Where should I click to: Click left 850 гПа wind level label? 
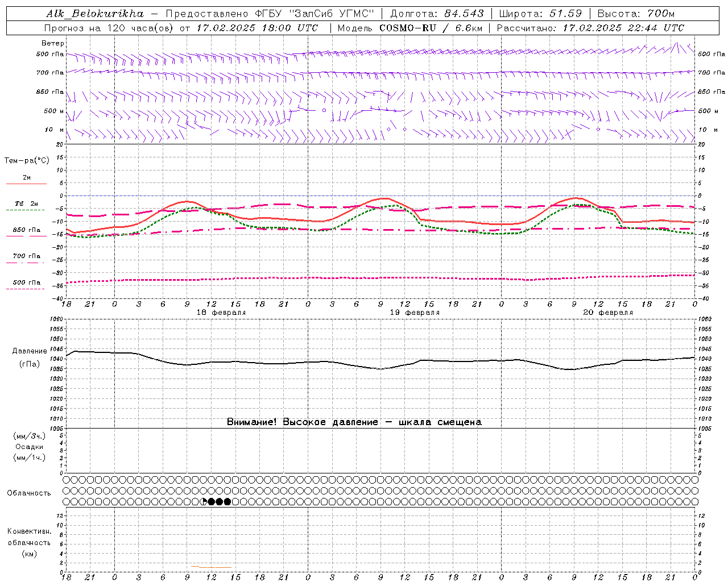50,92
